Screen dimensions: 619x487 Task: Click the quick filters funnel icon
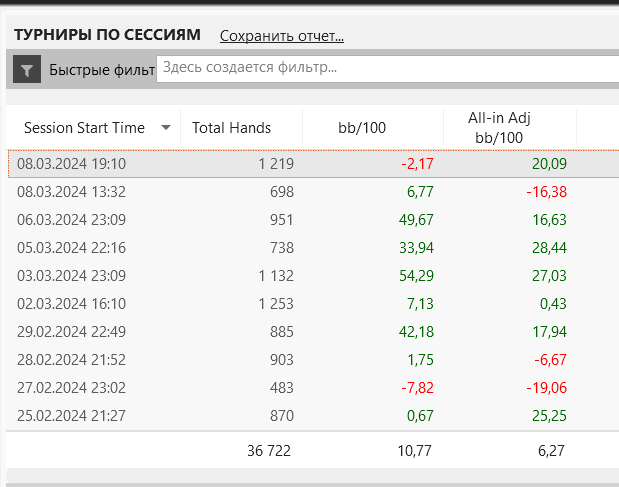click(x=27, y=70)
